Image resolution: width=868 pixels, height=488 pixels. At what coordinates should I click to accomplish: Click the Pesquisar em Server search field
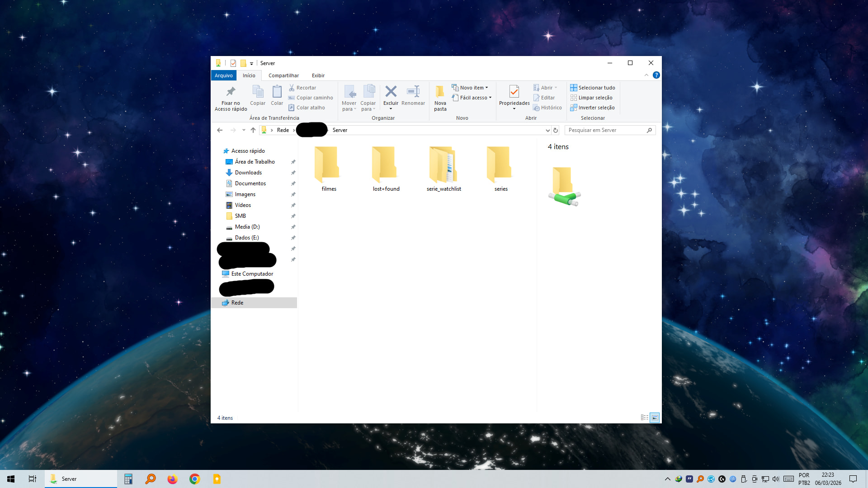click(606, 130)
